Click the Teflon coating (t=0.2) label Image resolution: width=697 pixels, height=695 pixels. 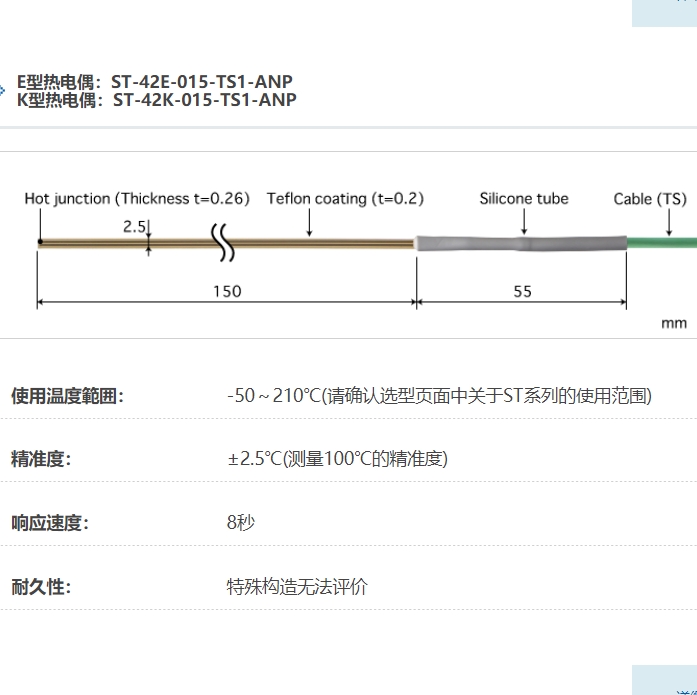[x=345, y=198]
